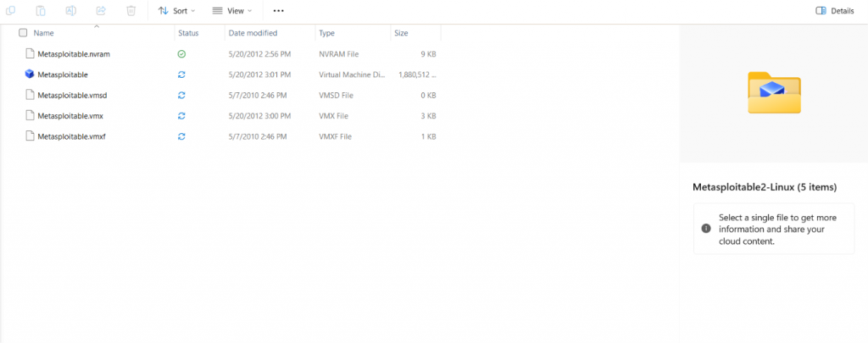Sort by the Type column header
This screenshot has width=868, height=343.
tap(326, 33)
